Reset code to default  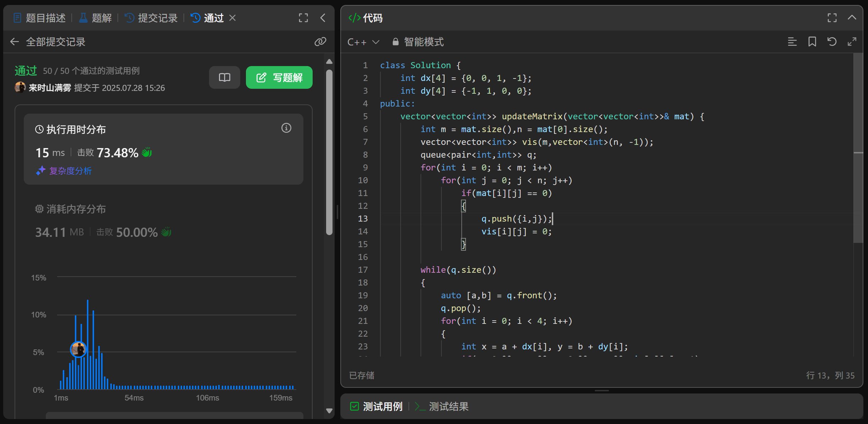(x=832, y=42)
